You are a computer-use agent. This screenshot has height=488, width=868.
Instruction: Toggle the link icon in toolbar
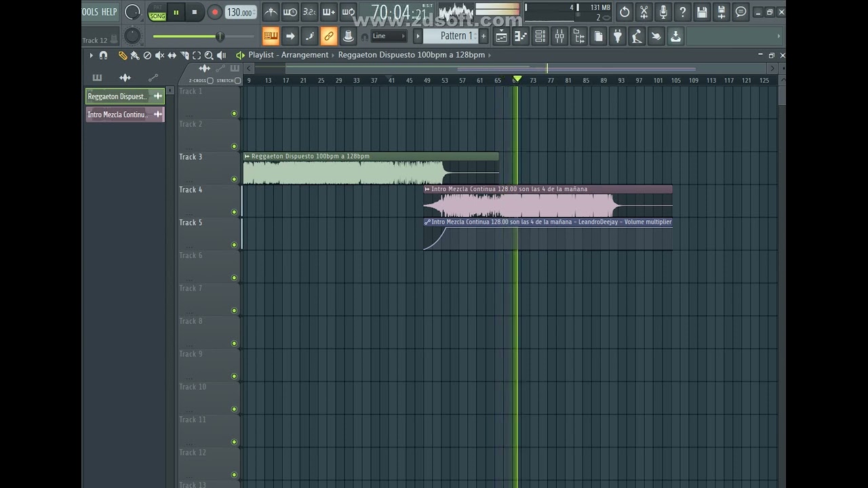tap(329, 36)
